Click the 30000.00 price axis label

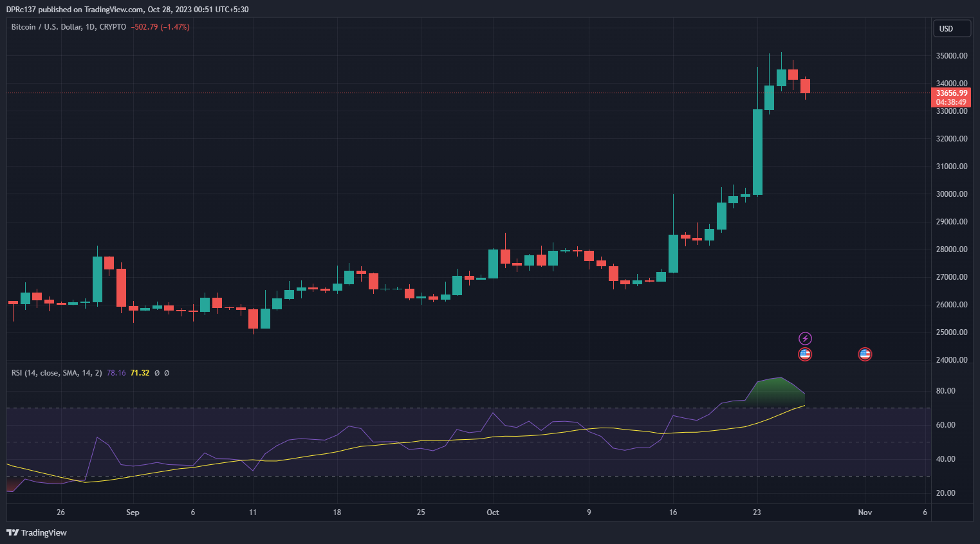[x=952, y=194]
